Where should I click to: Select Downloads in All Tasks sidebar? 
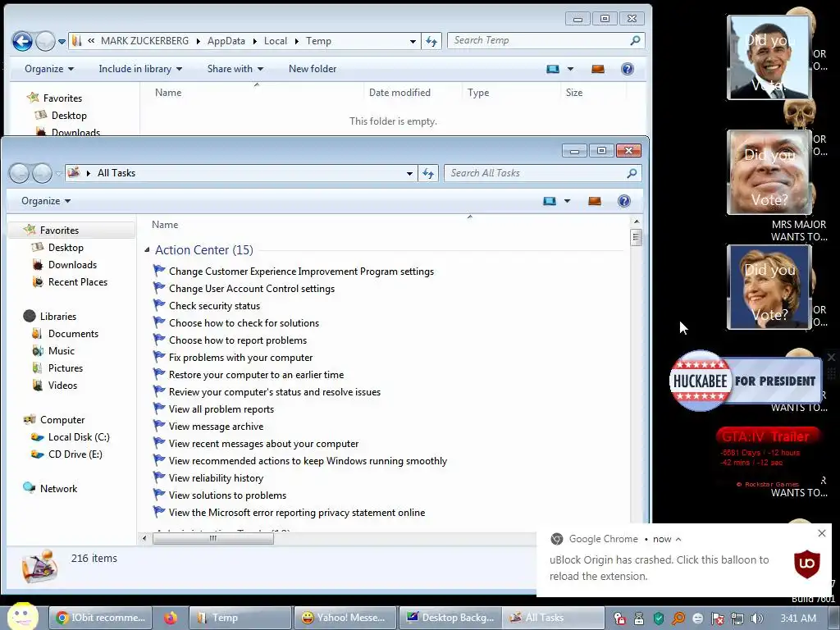(x=72, y=265)
